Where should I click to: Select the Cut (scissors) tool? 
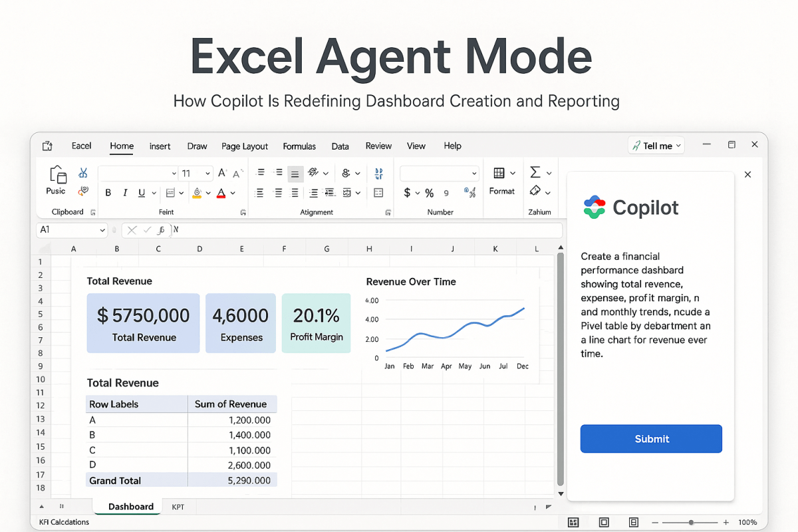click(84, 173)
